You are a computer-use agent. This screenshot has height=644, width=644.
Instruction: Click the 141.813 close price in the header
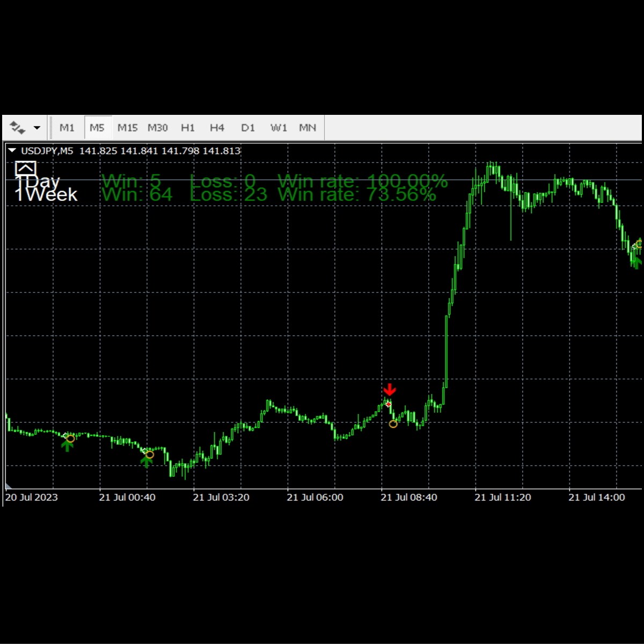[222, 151]
